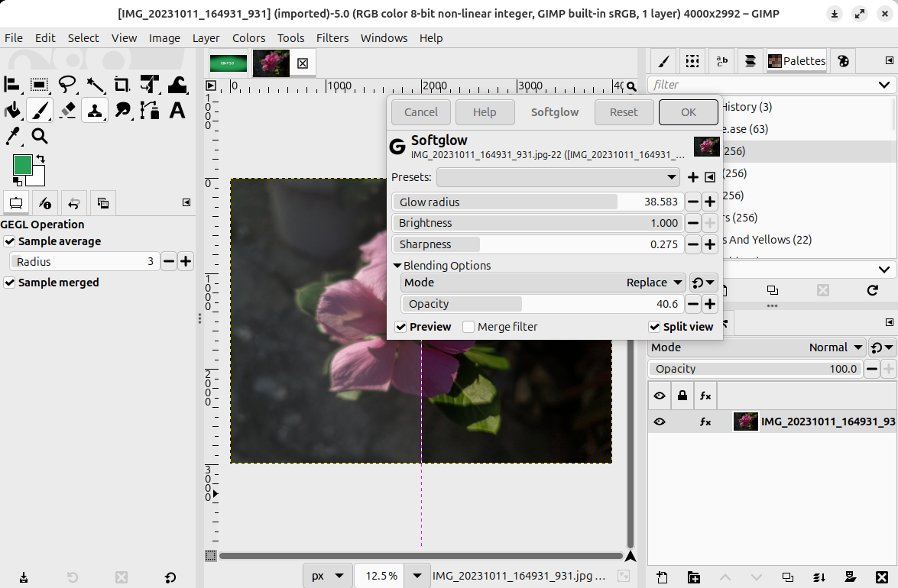The width and height of the screenshot is (898, 588).
Task: Activate the Eraser tool
Action: coord(67,111)
